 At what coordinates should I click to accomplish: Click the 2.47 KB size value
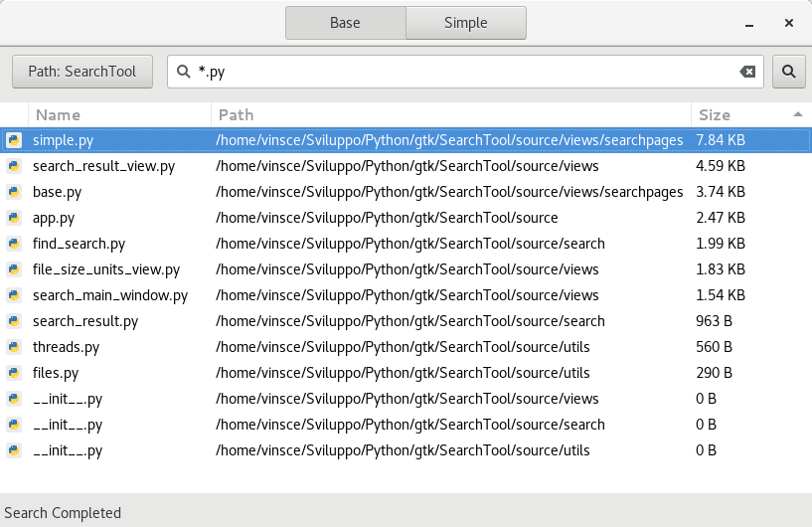pos(721,218)
